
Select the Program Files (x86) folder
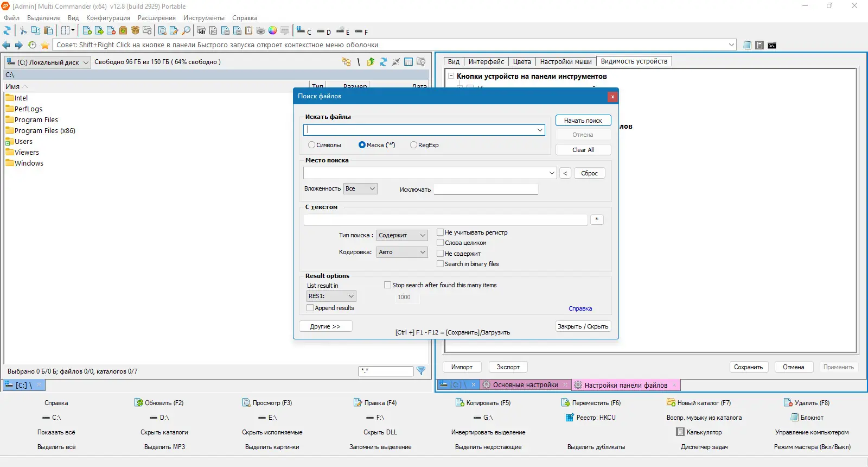41,131
